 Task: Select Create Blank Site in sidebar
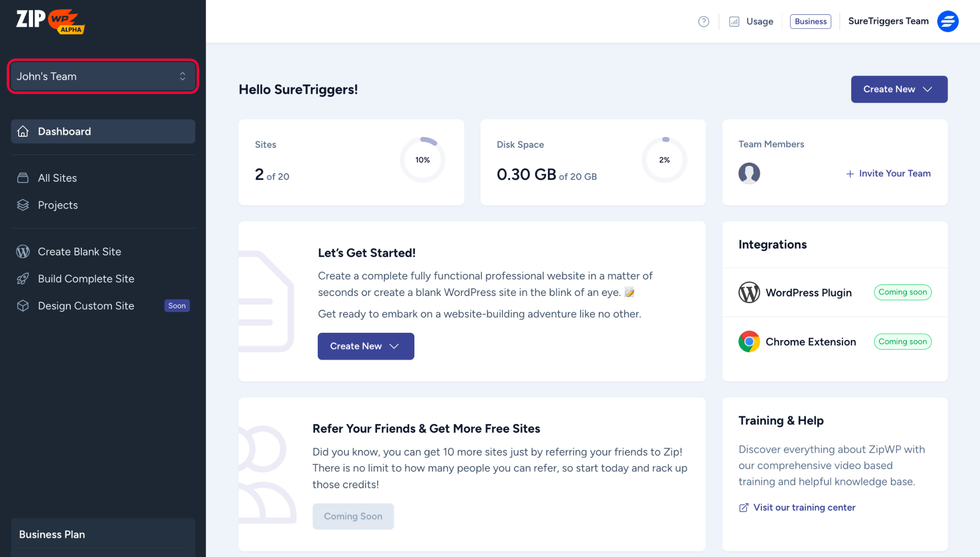coord(79,251)
